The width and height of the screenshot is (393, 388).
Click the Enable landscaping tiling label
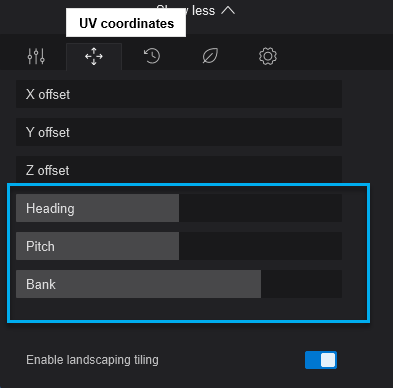pos(92,360)
